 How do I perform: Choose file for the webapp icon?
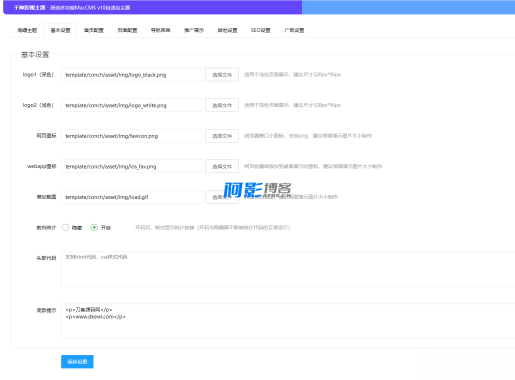pyautogui.click(x=222, y=166)
